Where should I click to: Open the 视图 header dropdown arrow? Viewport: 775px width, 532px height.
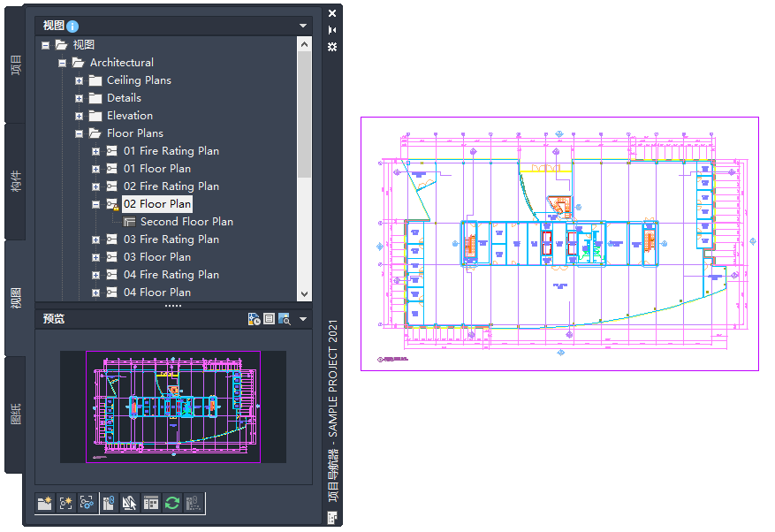click(x=303, y=26)
